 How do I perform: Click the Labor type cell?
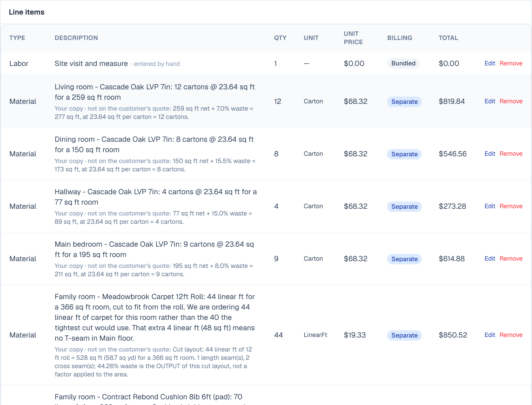click(x=19, y=63)
